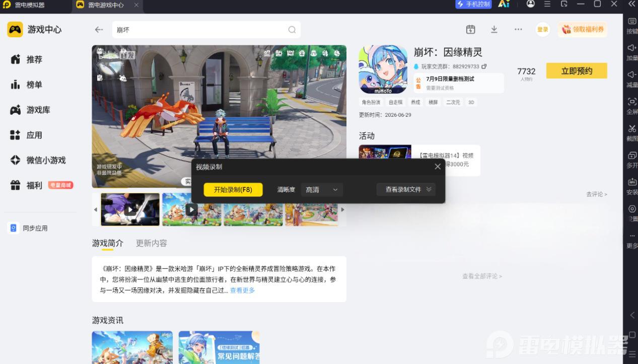Open the three-dot more options menu
The height and width of the screenshot is (364, 638).
[x=518, y=29]
